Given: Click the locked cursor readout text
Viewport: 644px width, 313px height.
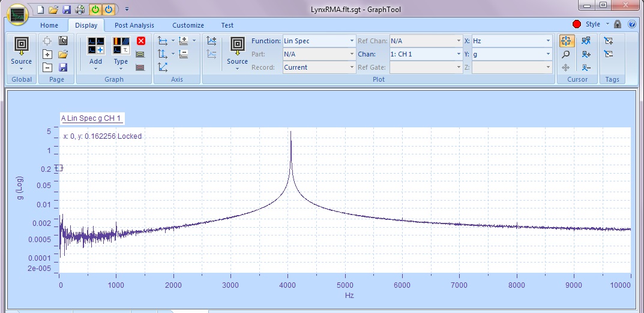Looking at the screenshot, I should pyautogui.click(x=102, y=136).
